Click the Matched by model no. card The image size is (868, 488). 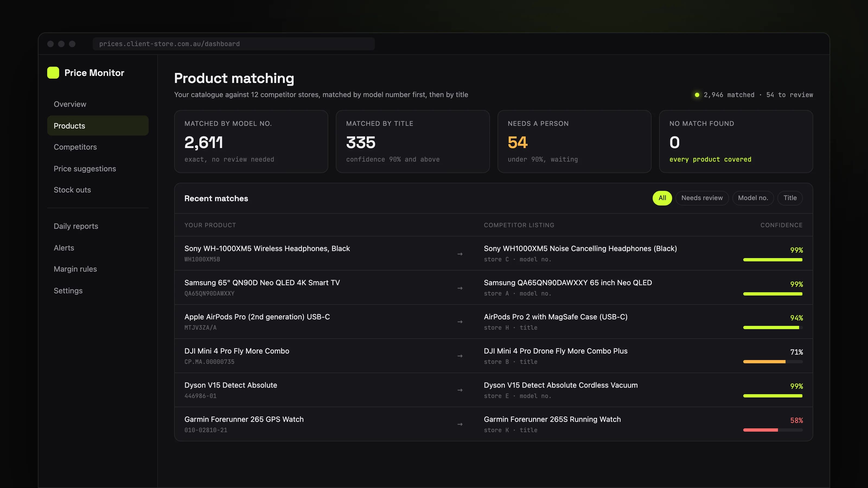point(251,142)
